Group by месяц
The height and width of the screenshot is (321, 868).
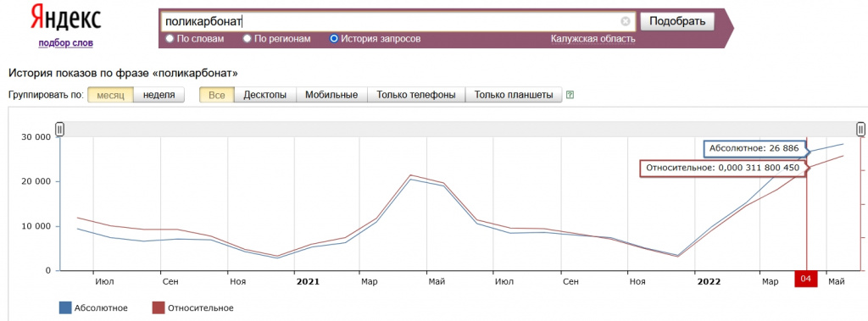[111, 95]
